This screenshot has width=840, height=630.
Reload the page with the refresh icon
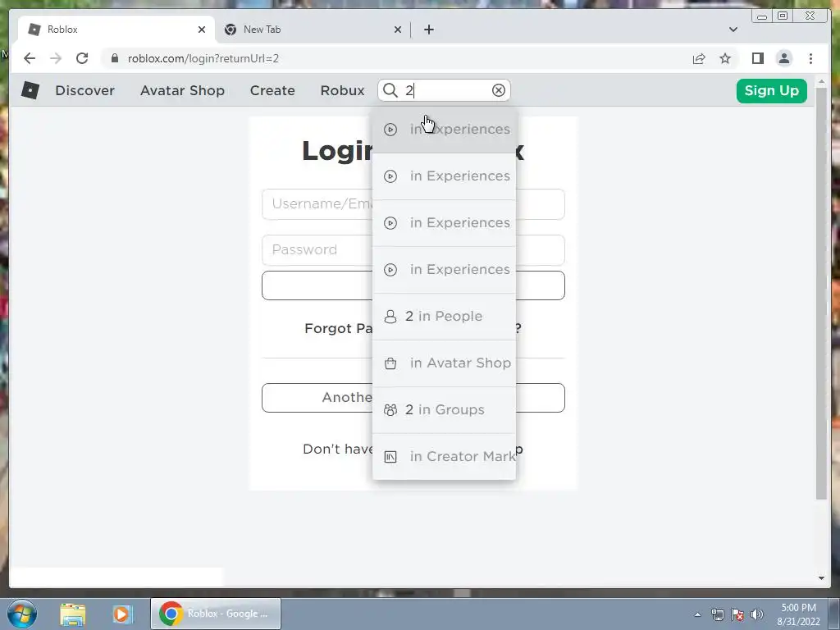pos(82,58)
